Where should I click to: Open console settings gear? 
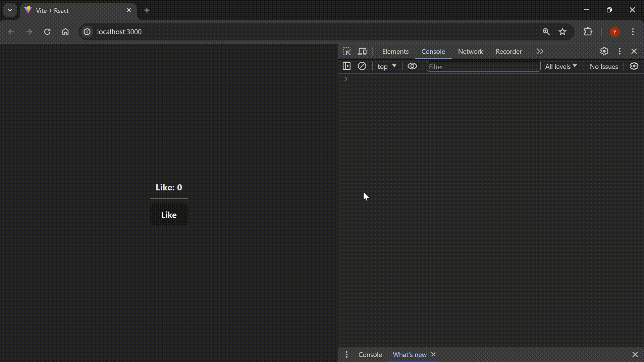pyautogui.click(x=634, y=66)
